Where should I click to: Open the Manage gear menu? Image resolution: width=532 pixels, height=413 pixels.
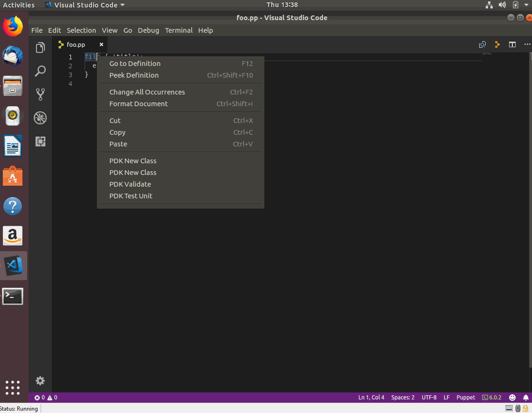tap(40, 381)
